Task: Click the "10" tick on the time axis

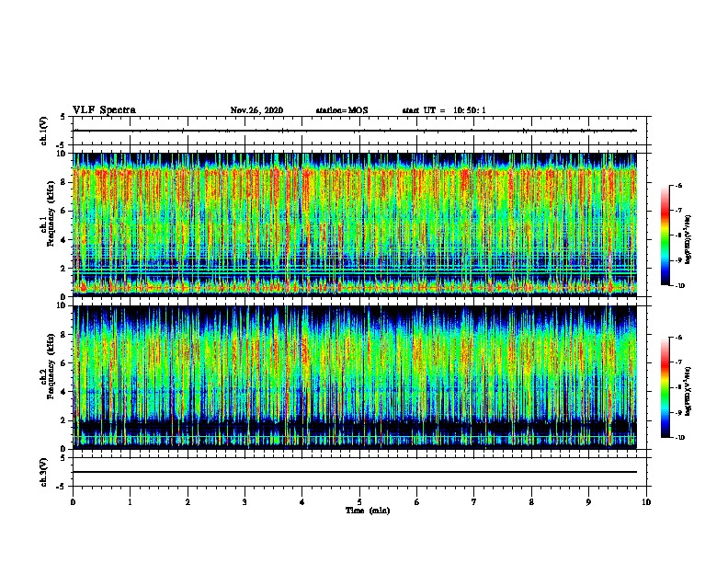Action: pyautogui.click(x=646, y=501)
